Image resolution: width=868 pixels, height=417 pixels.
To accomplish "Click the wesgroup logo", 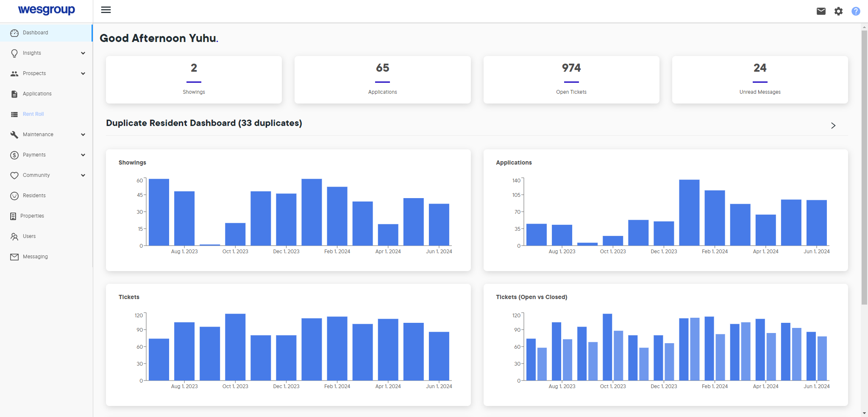I will (47, 10).
